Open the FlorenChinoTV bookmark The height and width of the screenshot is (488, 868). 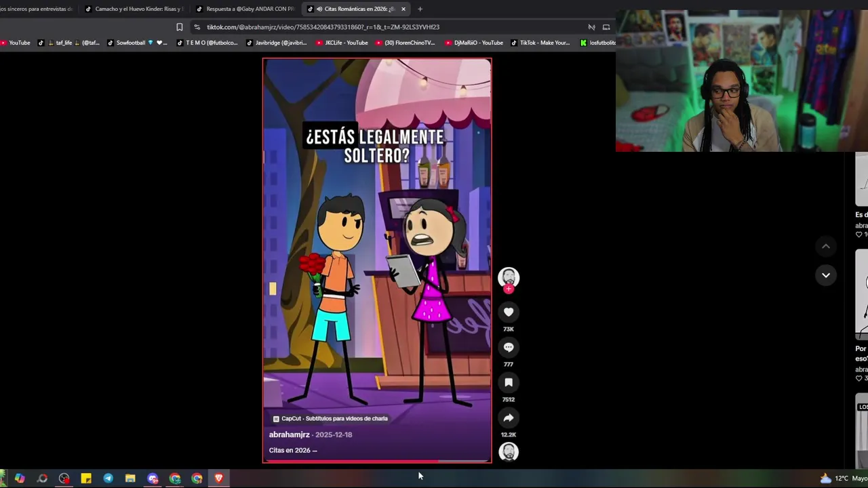coord(406,43)
